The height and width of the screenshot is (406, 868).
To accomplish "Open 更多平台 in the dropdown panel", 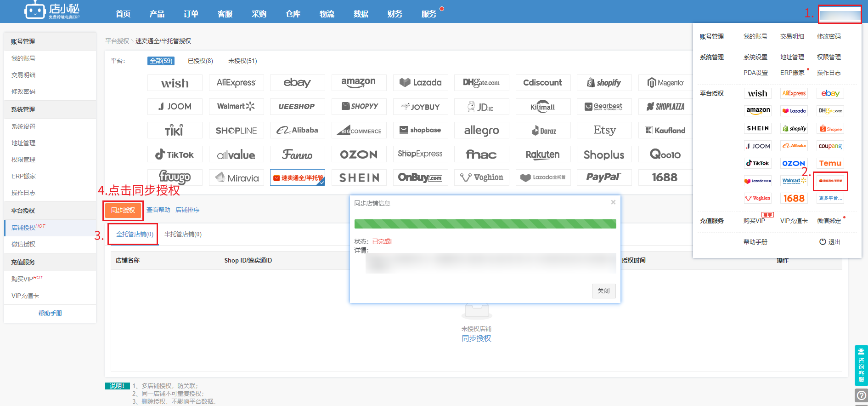I will pos(830,198).
